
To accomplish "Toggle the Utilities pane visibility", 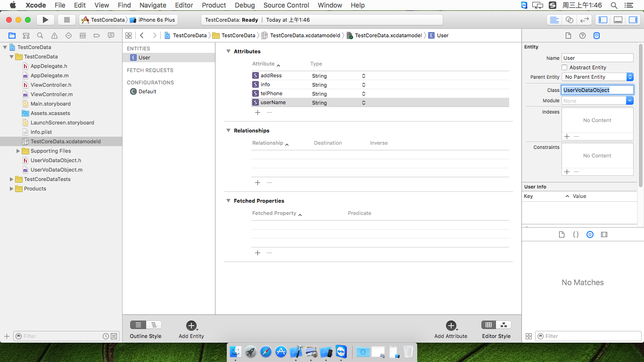I will pos(633,20).
